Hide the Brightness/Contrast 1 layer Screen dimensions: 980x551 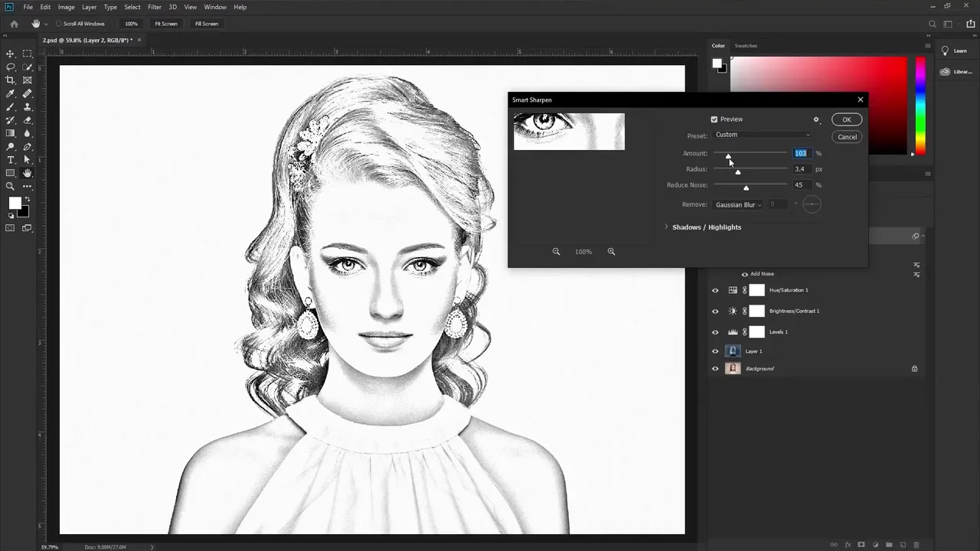point(715,311)
